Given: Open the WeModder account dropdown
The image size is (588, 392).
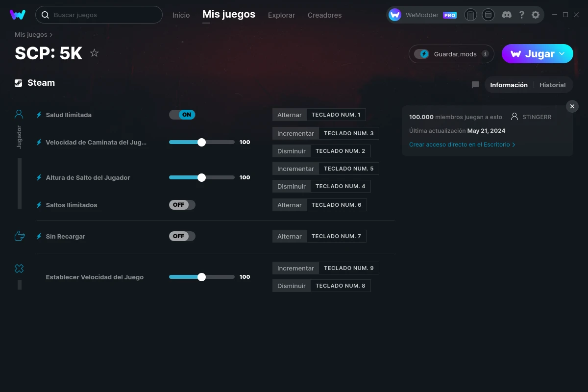Looking at the screenshot, I should tap(423, 15).
